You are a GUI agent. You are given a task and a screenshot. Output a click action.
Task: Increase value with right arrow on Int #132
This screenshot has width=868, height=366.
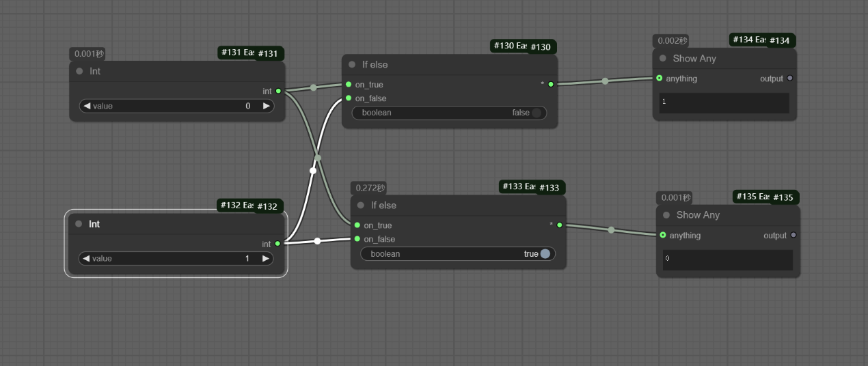266,259
